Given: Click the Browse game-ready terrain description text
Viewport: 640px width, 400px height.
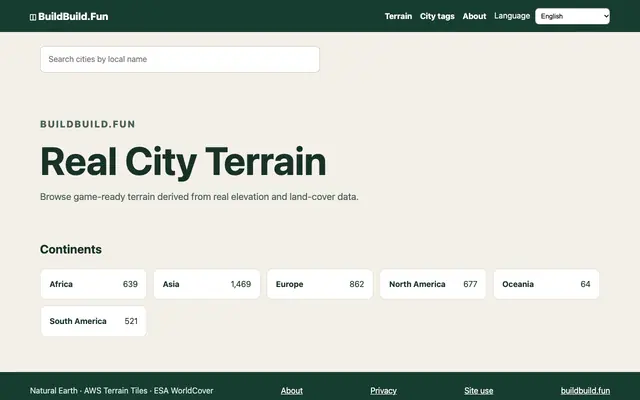Looking at the screenshot, I should [x=199, y=197].
